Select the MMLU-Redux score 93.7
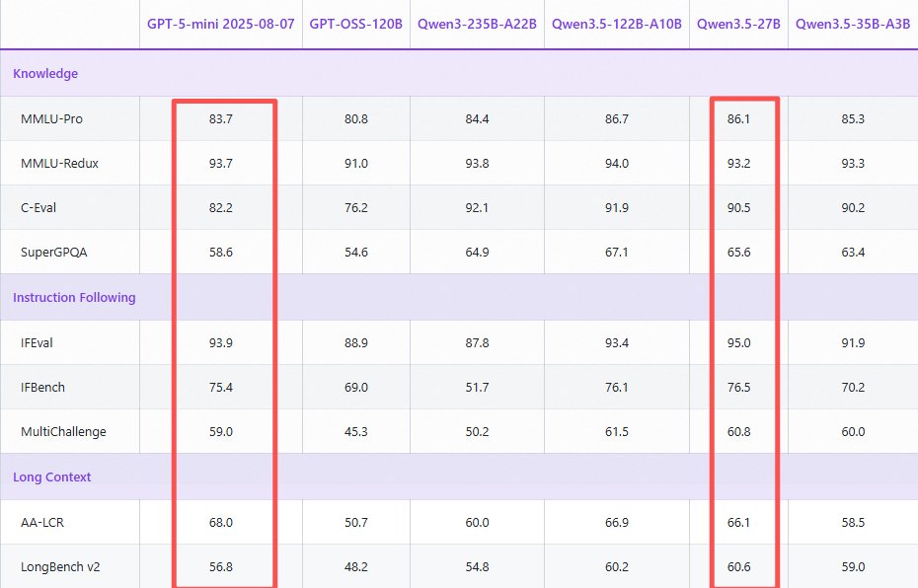The image size is (918, 588). (x=221, y=163)
